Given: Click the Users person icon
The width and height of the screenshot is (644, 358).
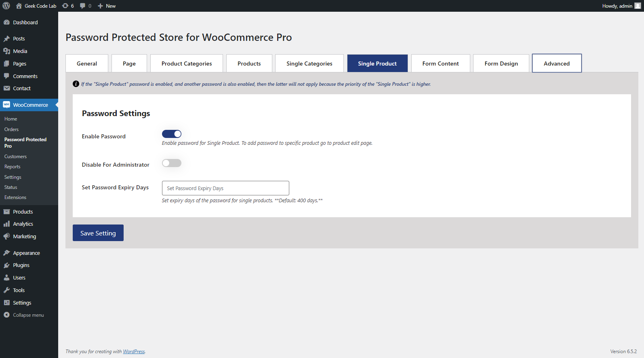Looking at the screenshot, I should click(x=6, y=278).
